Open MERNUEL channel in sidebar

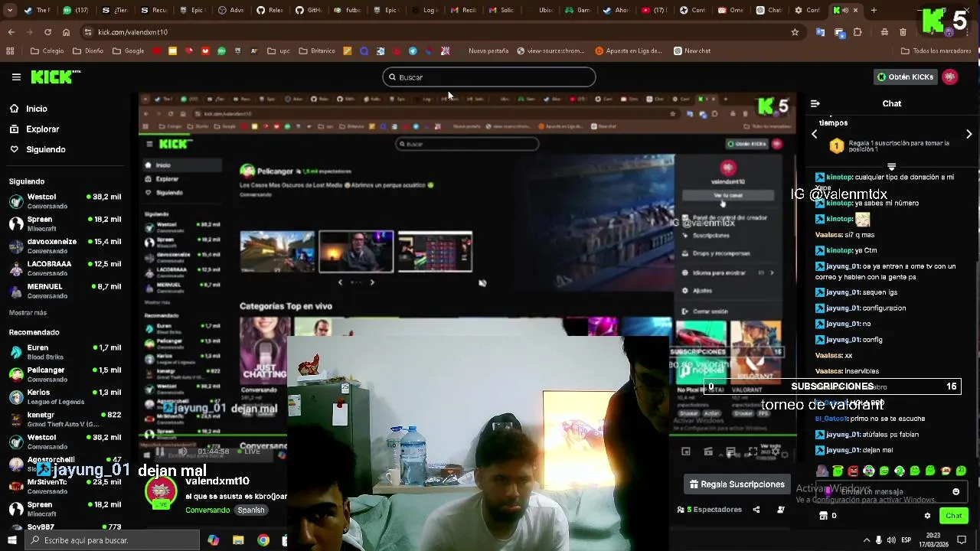tap(64, 290)
